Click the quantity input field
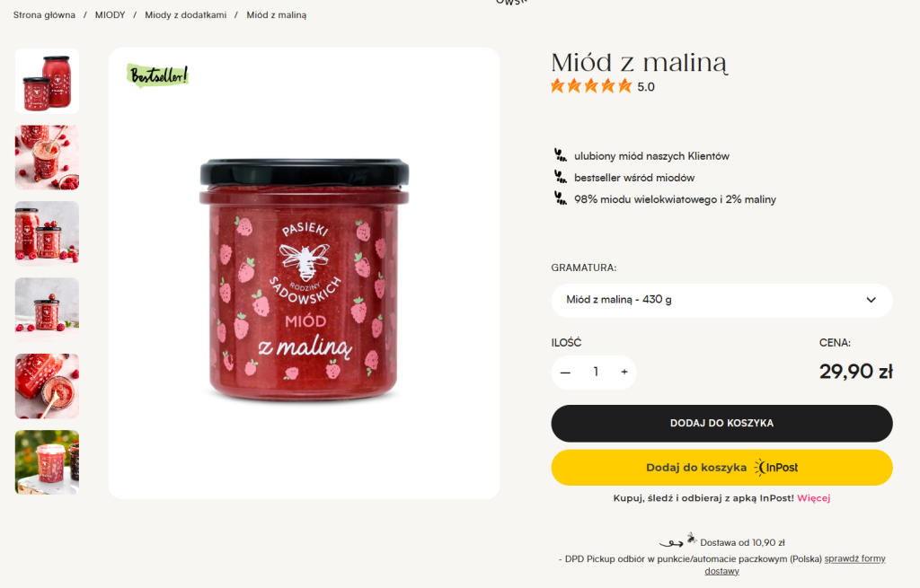Viewport: 920px width, 588px height. click(x=595, y=372)
